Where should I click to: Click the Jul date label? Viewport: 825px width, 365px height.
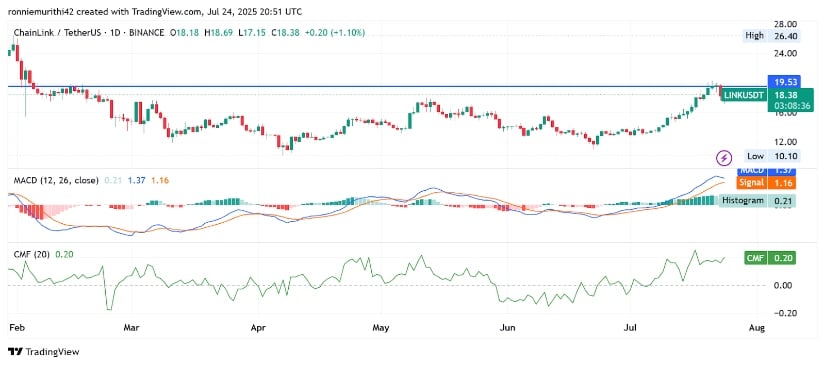click(631, 328)
